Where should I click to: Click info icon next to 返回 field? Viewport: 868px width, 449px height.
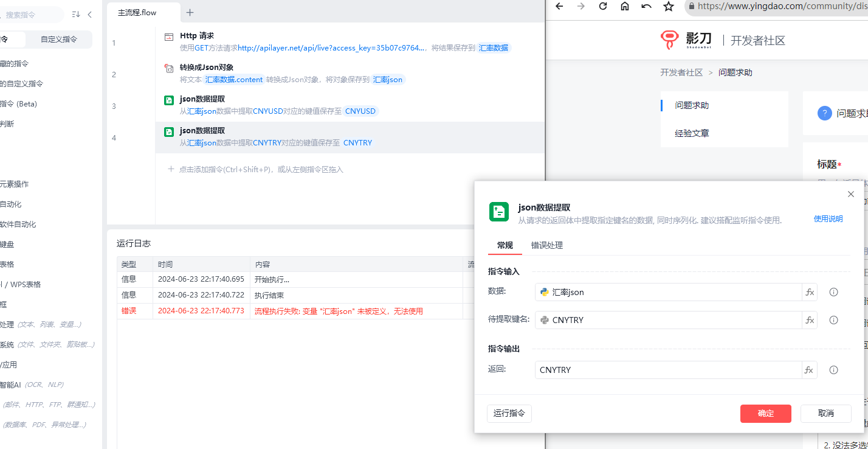click(x=833, y=370)
